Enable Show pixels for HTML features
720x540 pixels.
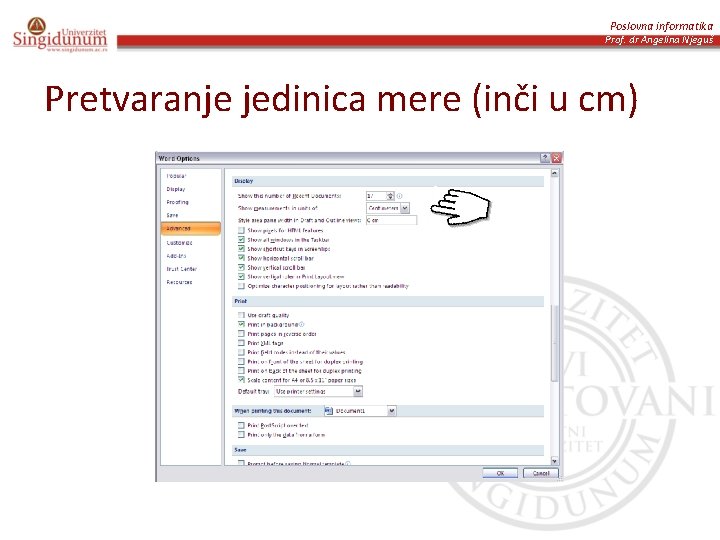click(241, 230)
